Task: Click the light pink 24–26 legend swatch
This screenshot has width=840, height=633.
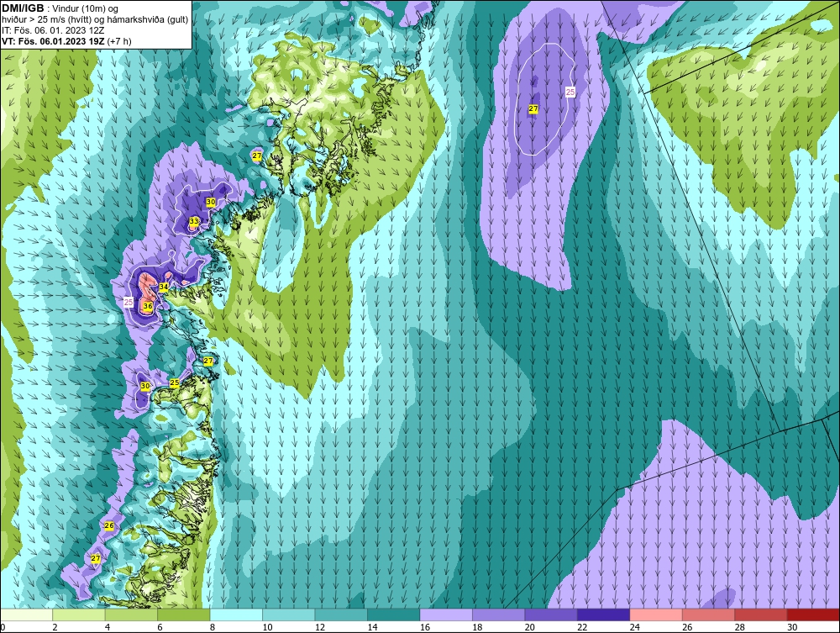Action: click(656, 615)
